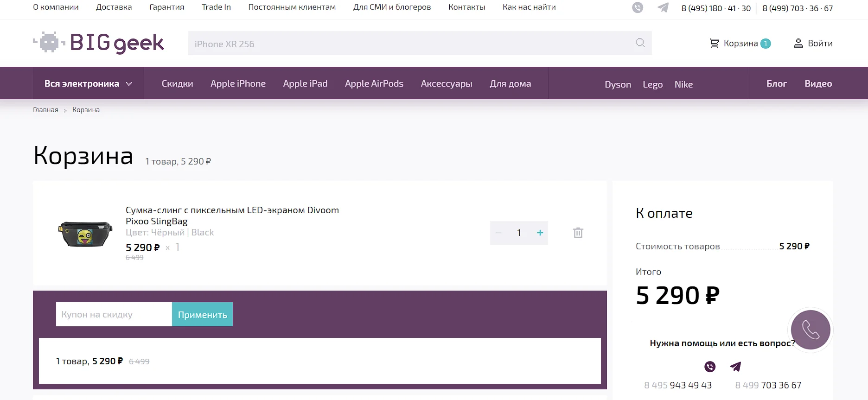868x400 pixels.
Task: Decrease quantity with the minus button
Action: [498, 233]
